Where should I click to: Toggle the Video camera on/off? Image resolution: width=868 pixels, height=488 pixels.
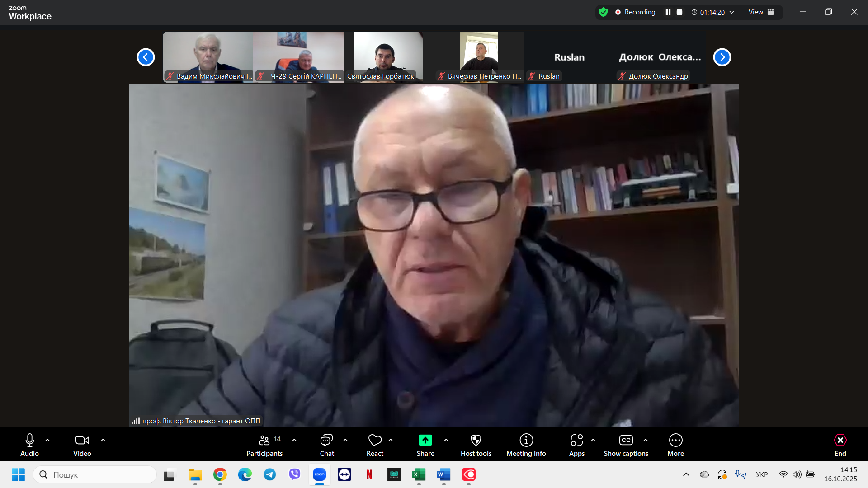tap(82, 445)
